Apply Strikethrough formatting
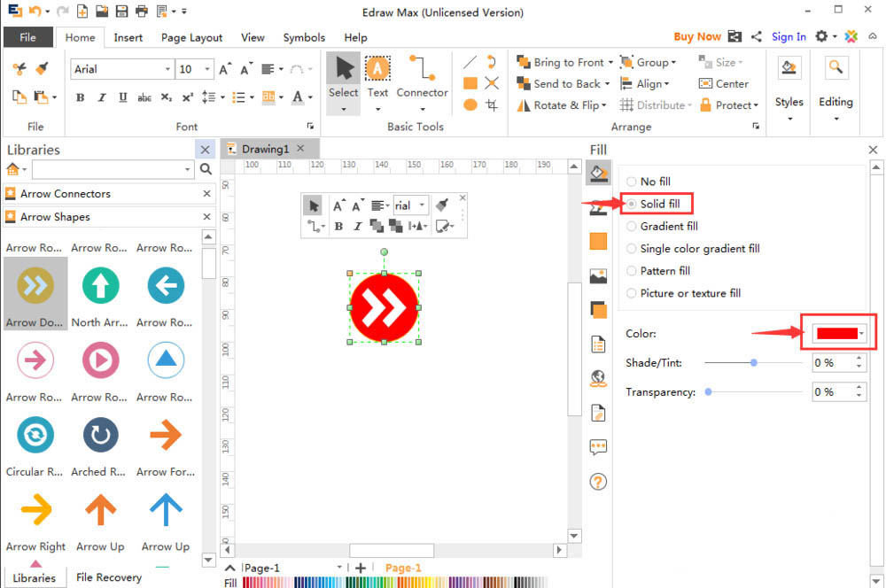 point(144,97)
